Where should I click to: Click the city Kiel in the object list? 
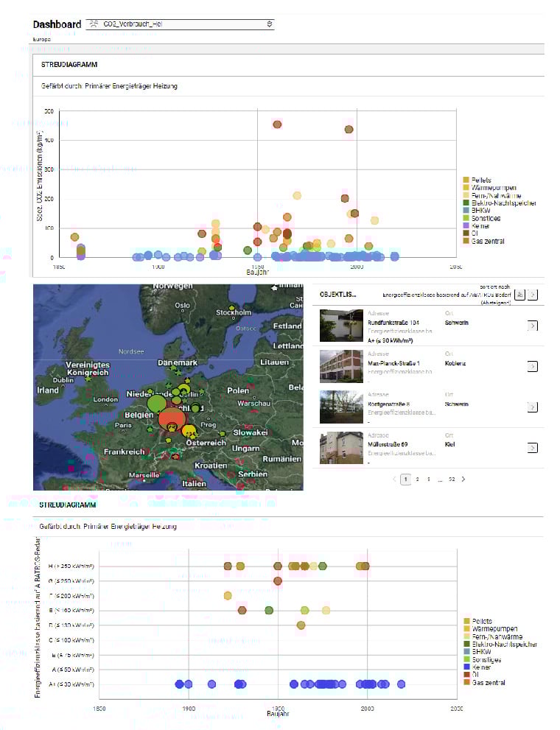click(449, 444)
